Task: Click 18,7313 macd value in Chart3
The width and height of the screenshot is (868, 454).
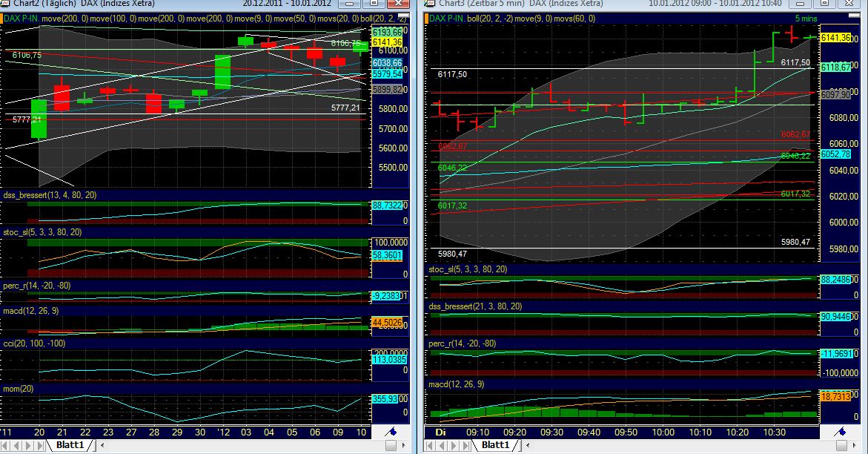Action: click(x=835, y=397)
